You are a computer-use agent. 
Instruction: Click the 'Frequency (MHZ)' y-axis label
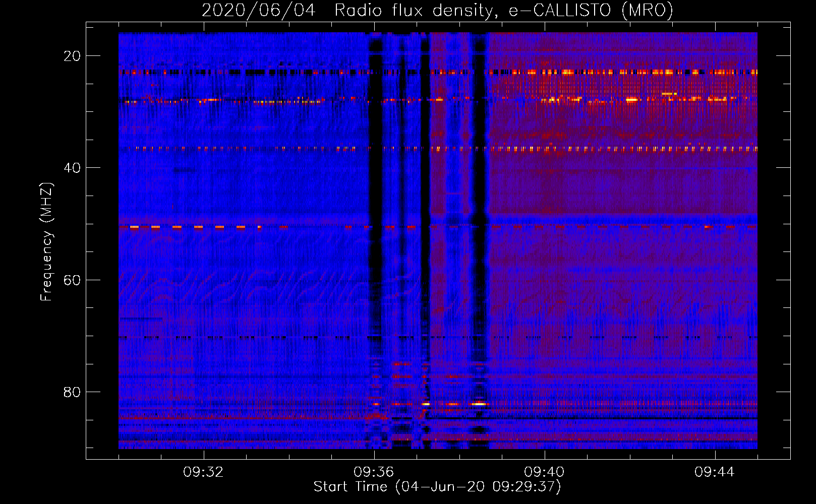pyautogui.click(x=46, y=242)
